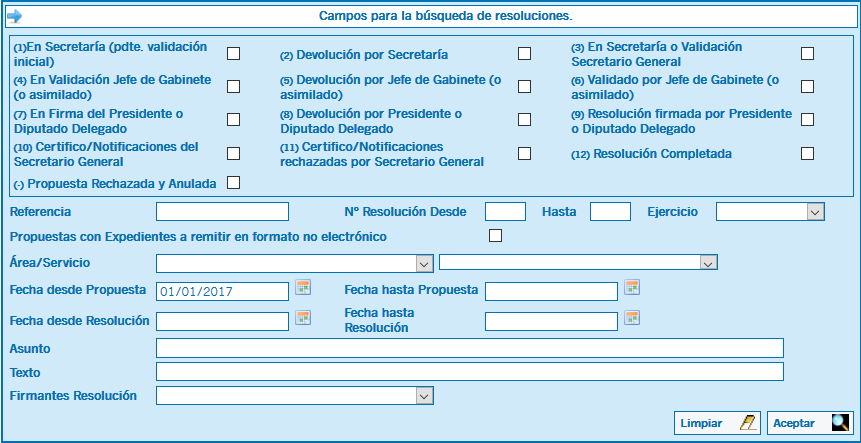The width and height of the screenshot is (861, 443).
Task: Open calendar for Fecha desde Resolución
Action: (x=303, y=317)
